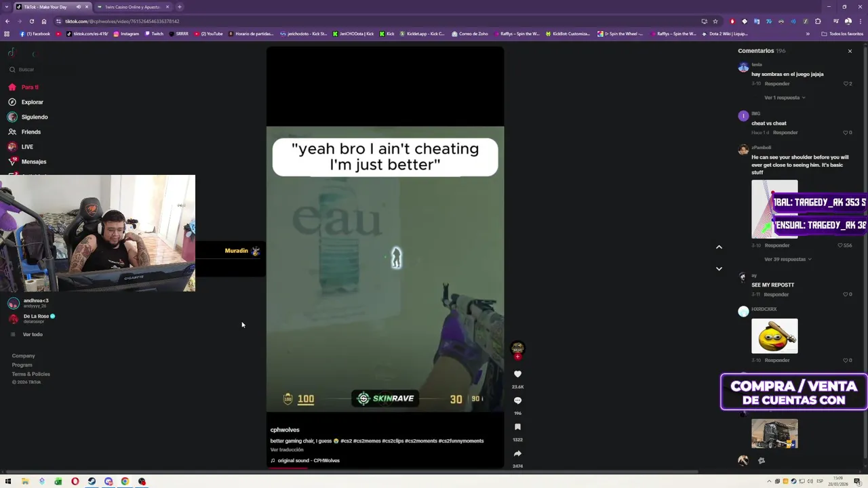Select the TikTok - Make Your Day tab
Viewport: 868px width, 488px height.
[x=45, y=7]
